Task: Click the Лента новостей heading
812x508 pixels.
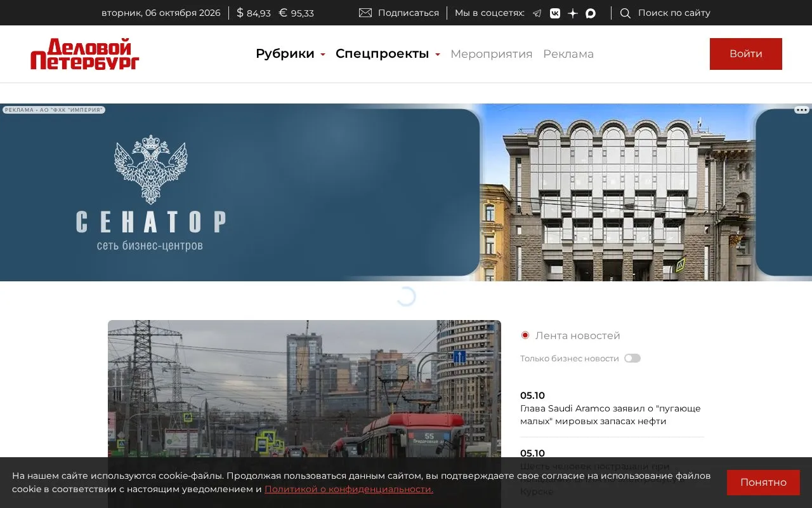Action: (578, 335)
